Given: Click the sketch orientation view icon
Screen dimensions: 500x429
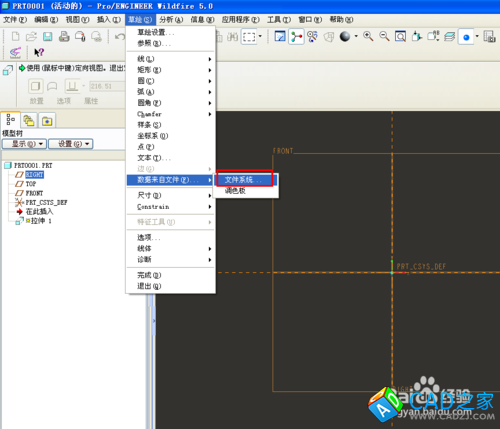Looking at the screenshot, I should 280,36.
